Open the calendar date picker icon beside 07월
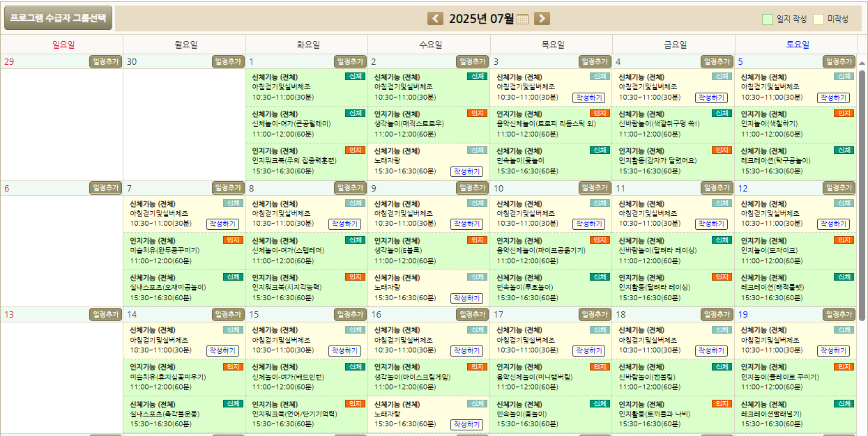 coord(522,20)
